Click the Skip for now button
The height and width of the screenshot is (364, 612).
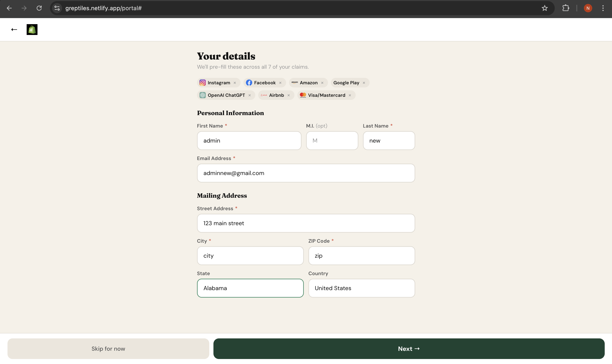pos(108,348)
